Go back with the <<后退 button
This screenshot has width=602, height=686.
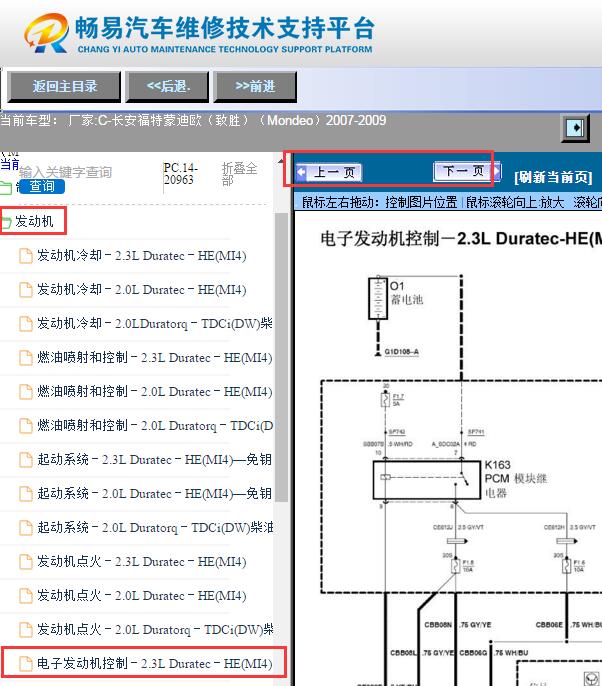168,87
